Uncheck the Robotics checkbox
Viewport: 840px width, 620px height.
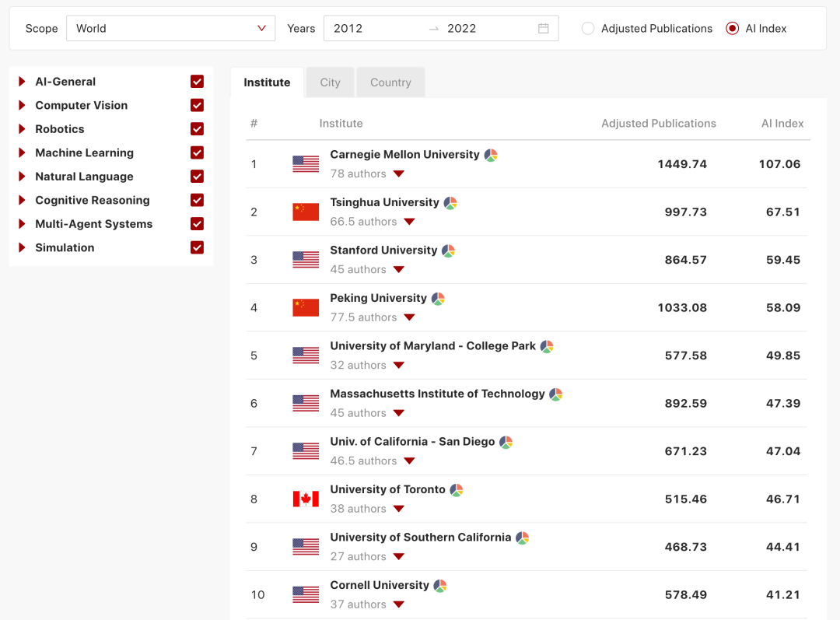pyautogui.click(x=197, y=128)
